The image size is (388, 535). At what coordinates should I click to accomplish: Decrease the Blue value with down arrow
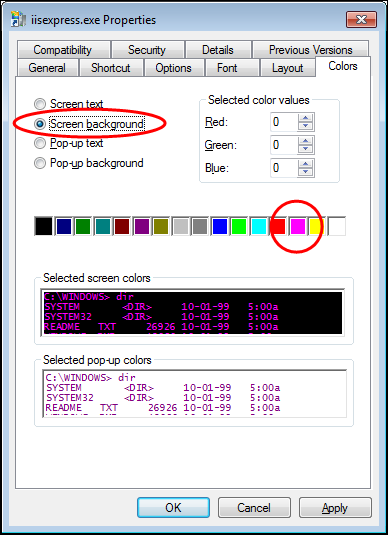click(305, 172)
